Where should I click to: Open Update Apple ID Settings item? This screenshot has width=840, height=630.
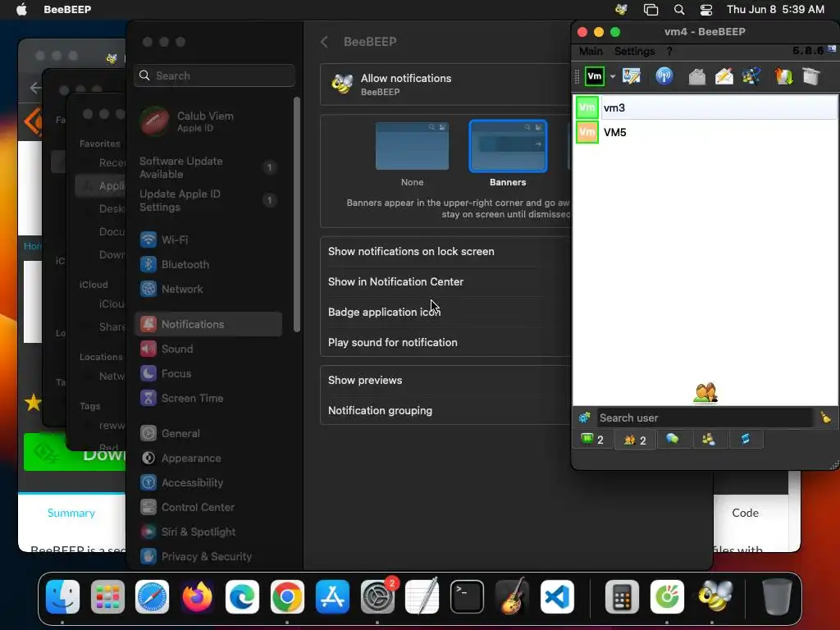pyautogui.click(x=208, y=200)
